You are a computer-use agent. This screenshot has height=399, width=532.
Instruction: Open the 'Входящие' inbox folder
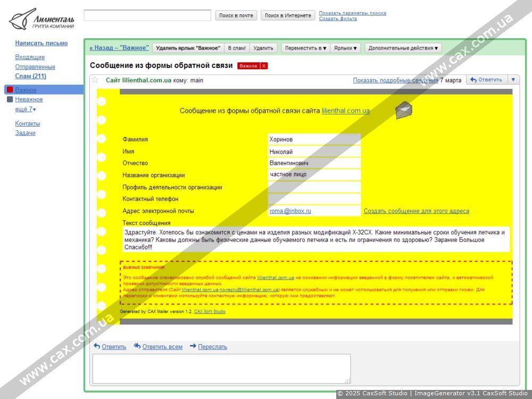30,57
